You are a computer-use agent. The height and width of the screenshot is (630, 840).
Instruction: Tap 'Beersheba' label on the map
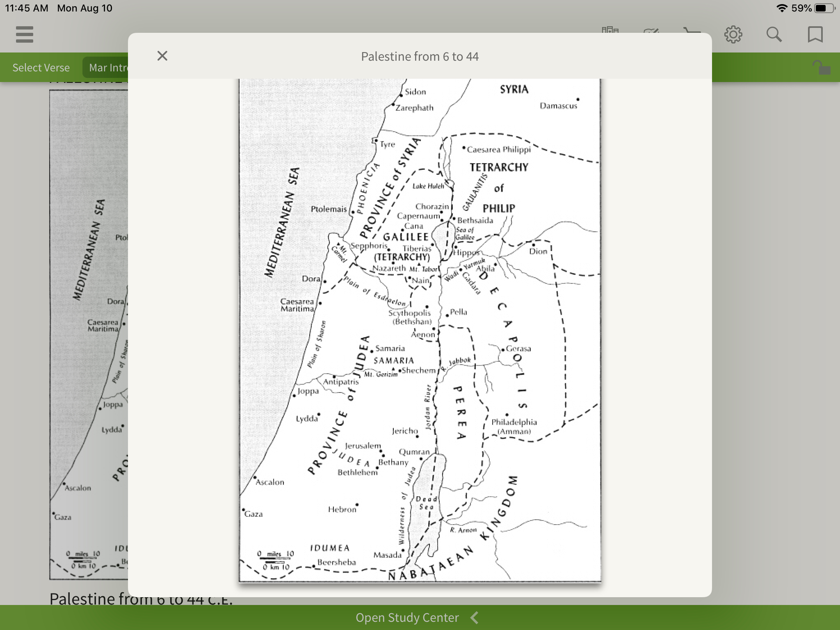(x=337, y=562)
